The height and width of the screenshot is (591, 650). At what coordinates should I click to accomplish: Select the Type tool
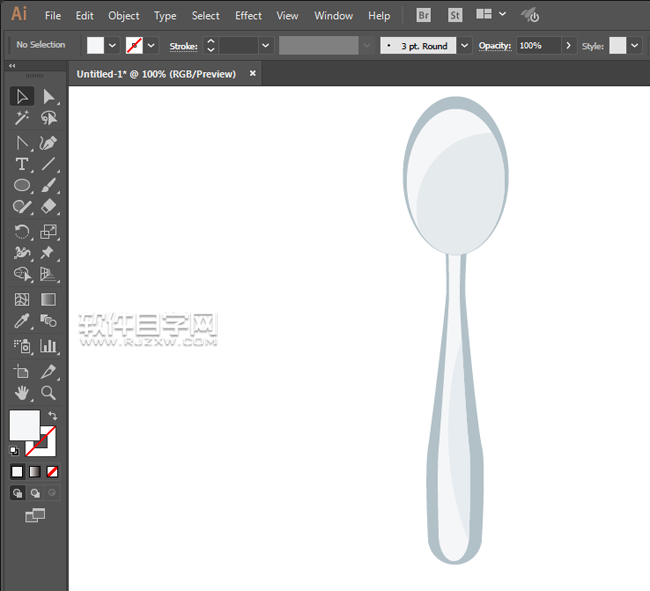click(22, 164)
